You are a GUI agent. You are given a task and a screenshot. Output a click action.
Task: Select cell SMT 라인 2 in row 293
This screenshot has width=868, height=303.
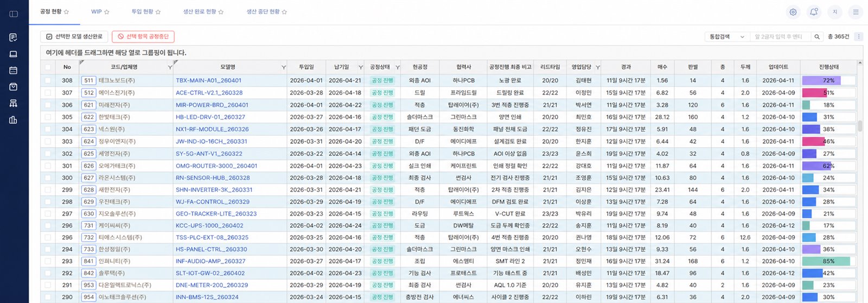click(x=510, y=261)
